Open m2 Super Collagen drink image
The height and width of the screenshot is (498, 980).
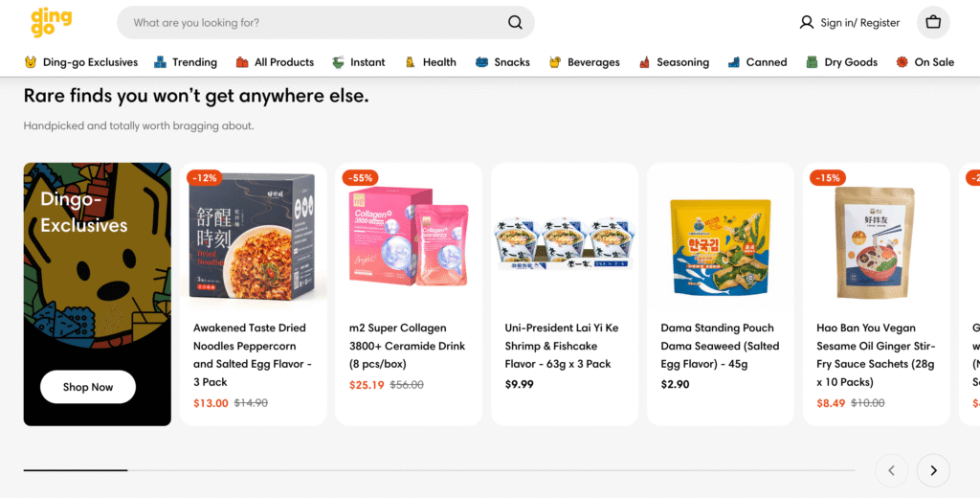tap(409, 236)
